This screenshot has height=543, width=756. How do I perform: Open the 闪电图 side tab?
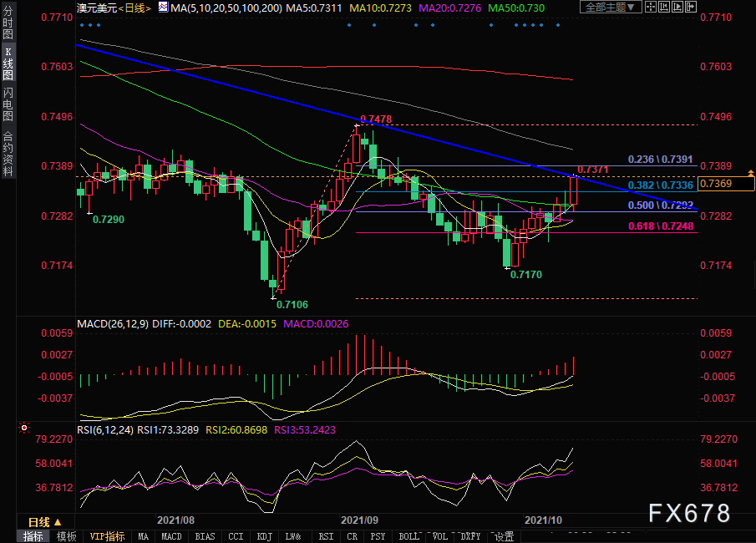click(8, 104)
